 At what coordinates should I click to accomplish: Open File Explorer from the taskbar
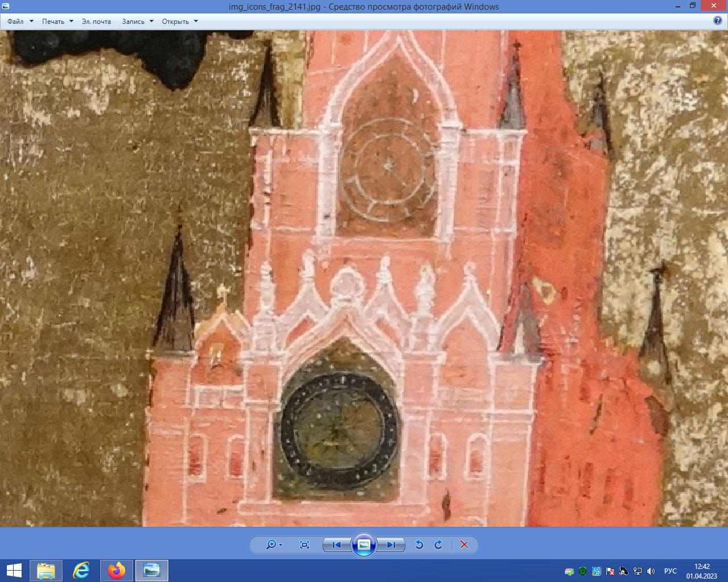click(46, 570)
